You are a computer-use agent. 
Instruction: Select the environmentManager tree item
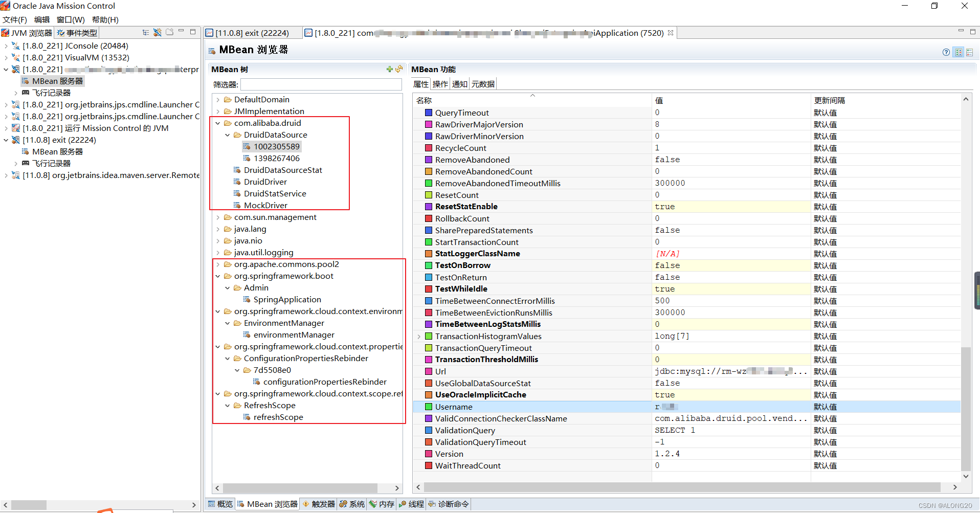[x=294, y=335]
